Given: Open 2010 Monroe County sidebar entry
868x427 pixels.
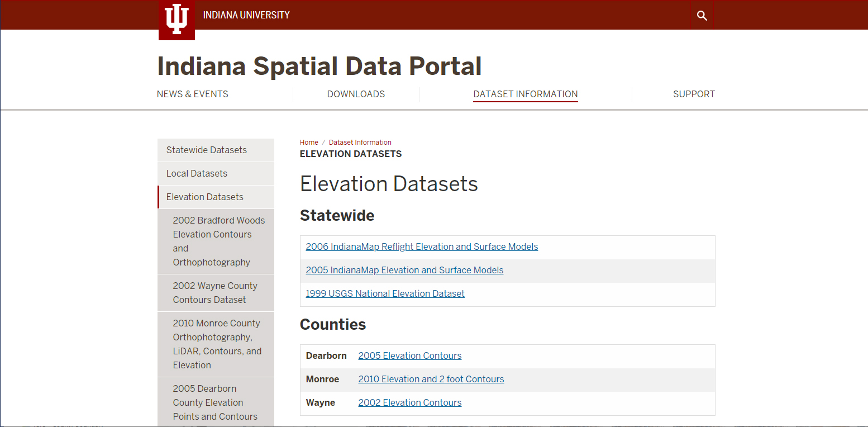Looking at the screenshot, I should 217,344.
